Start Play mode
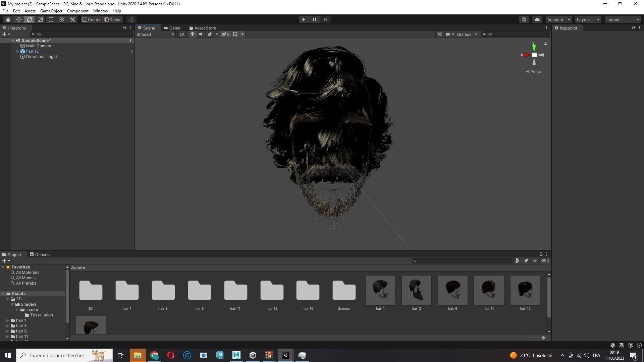The height and width of the screenshot is (362, 644). pos(304,19)
